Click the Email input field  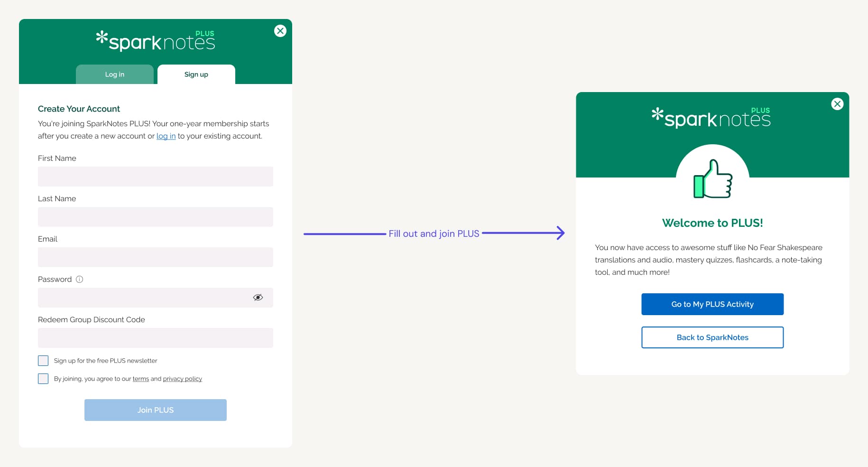coord(155,257)
